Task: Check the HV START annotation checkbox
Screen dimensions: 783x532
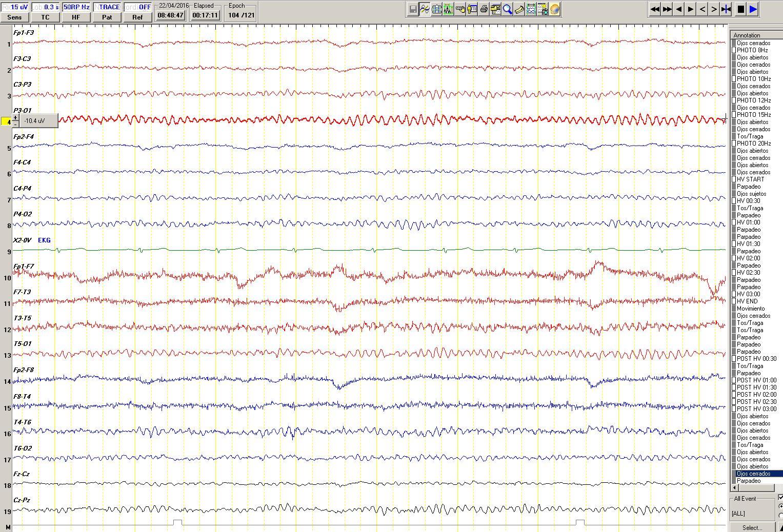Action: [734, 179]
